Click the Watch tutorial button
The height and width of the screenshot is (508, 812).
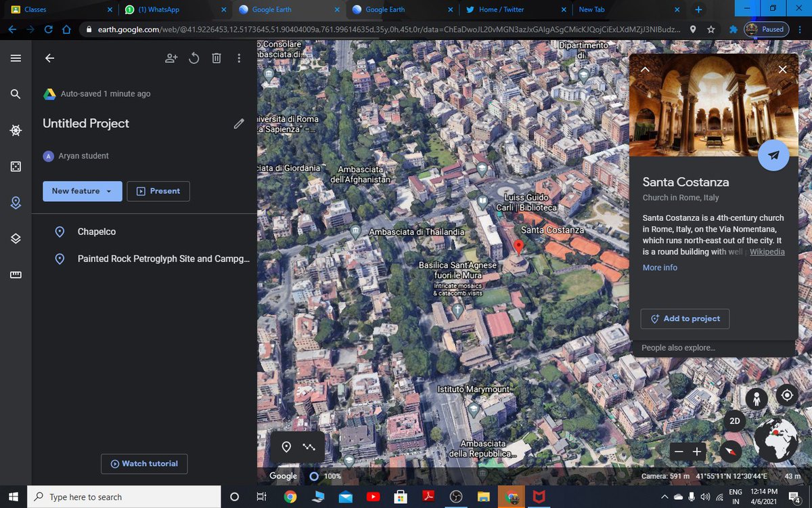pos(144,464)
